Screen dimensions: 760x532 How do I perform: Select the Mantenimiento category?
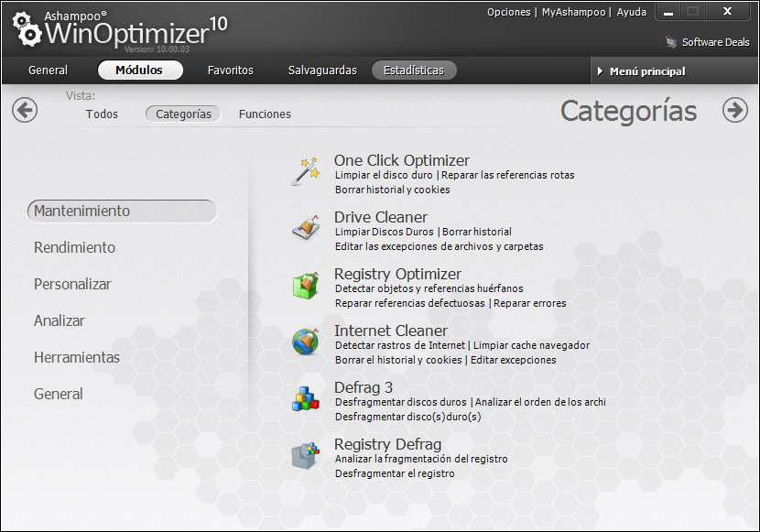pyautogui.click(x=122, y=212)
